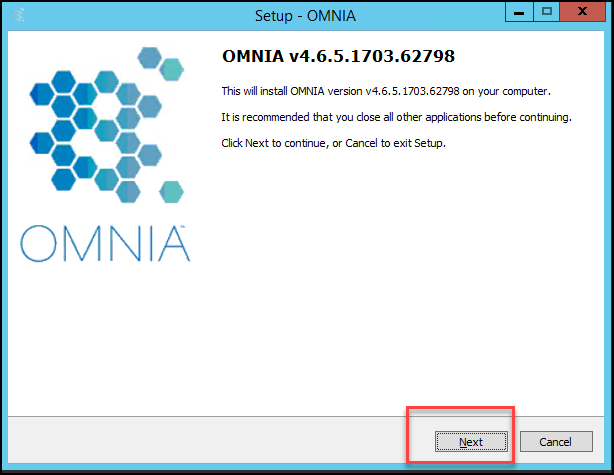
Task: Open the setup window system menu icon
Action: tap(18, 15)
